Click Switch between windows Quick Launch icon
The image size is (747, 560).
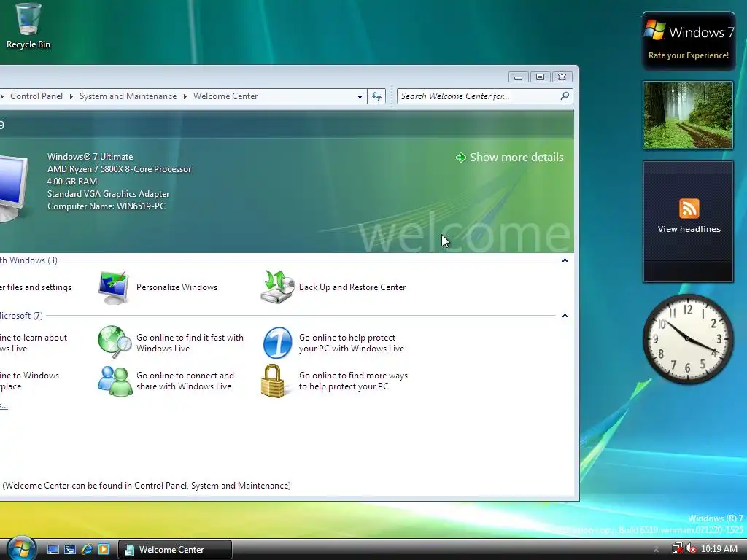pyautogui.click(x=69, y=550)
